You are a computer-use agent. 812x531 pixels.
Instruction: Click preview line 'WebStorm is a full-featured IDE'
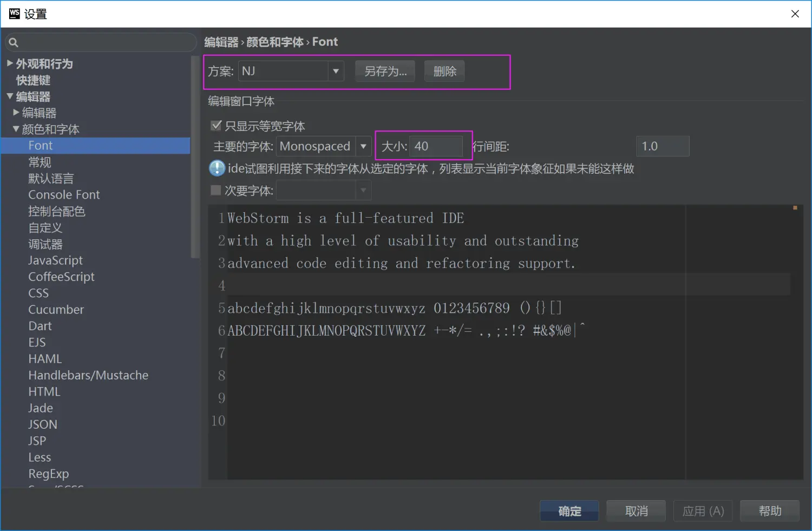coord(345,218)
